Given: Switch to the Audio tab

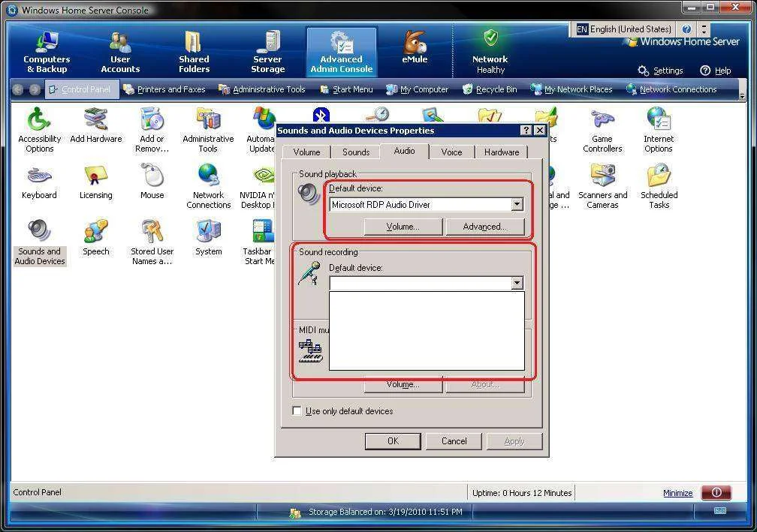Looking at the screenshot, I should [404, 151].
